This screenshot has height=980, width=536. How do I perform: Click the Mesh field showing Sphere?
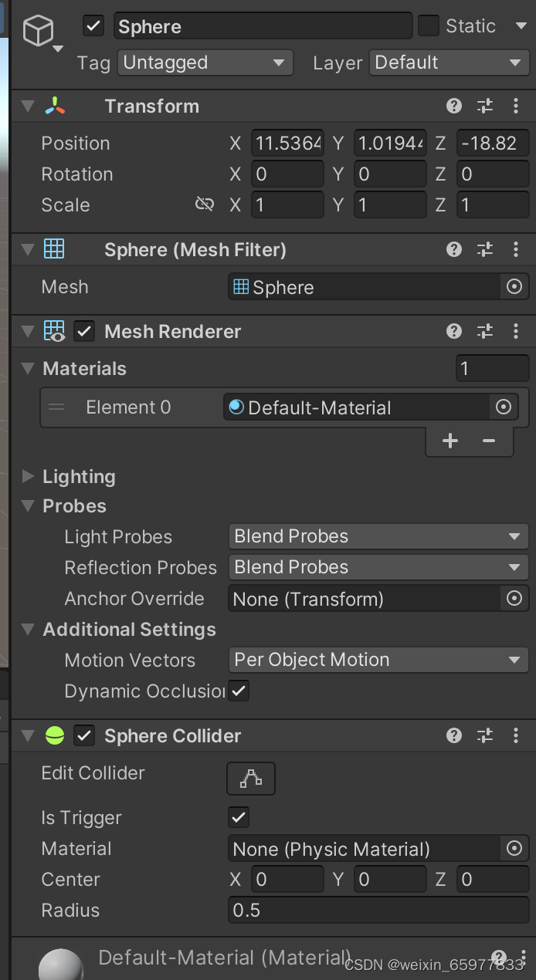click(365, 287)
